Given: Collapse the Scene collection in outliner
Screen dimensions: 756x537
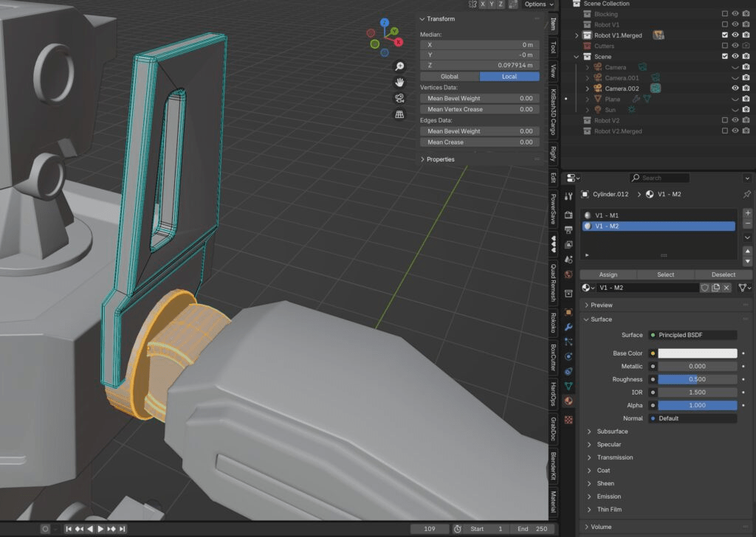Looking at the screenshot, I should point(577,57).
